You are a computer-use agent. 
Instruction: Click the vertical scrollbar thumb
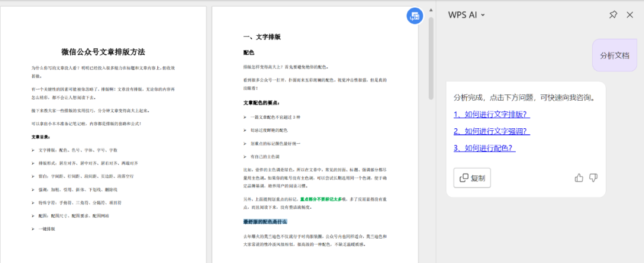(431, 58)
